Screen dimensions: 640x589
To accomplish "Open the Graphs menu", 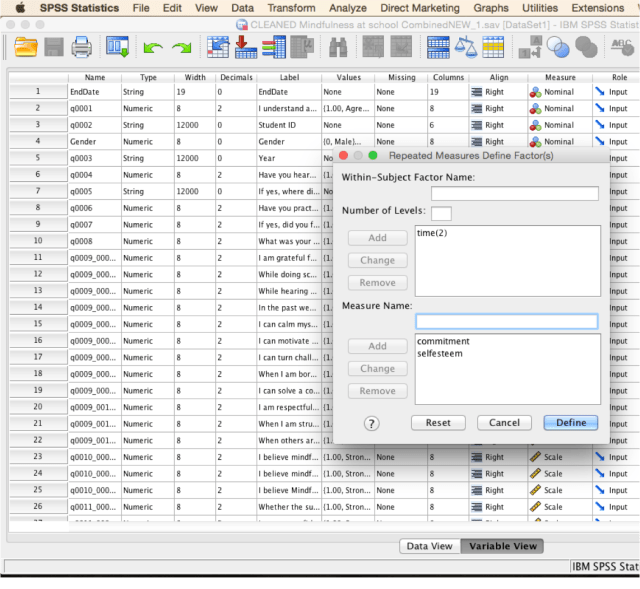I will click(x=491, y=8).
